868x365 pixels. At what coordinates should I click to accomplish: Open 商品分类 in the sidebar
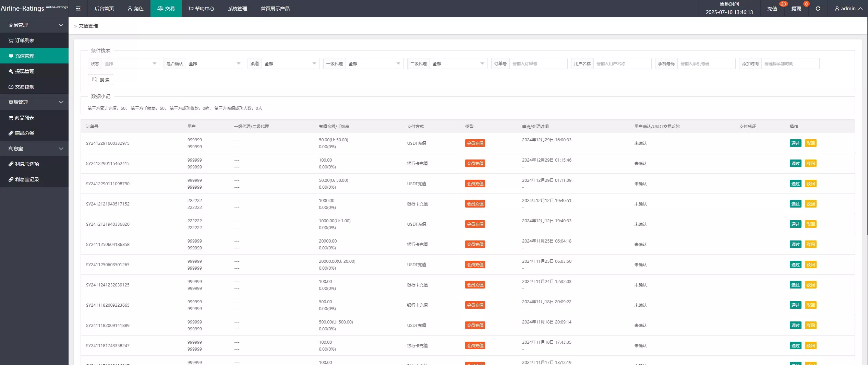point(24,133)
